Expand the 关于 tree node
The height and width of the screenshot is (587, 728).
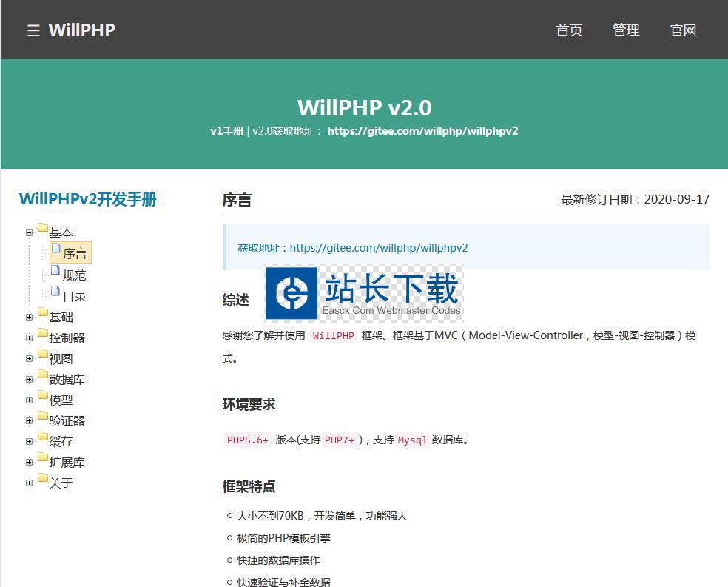[30, 483]
